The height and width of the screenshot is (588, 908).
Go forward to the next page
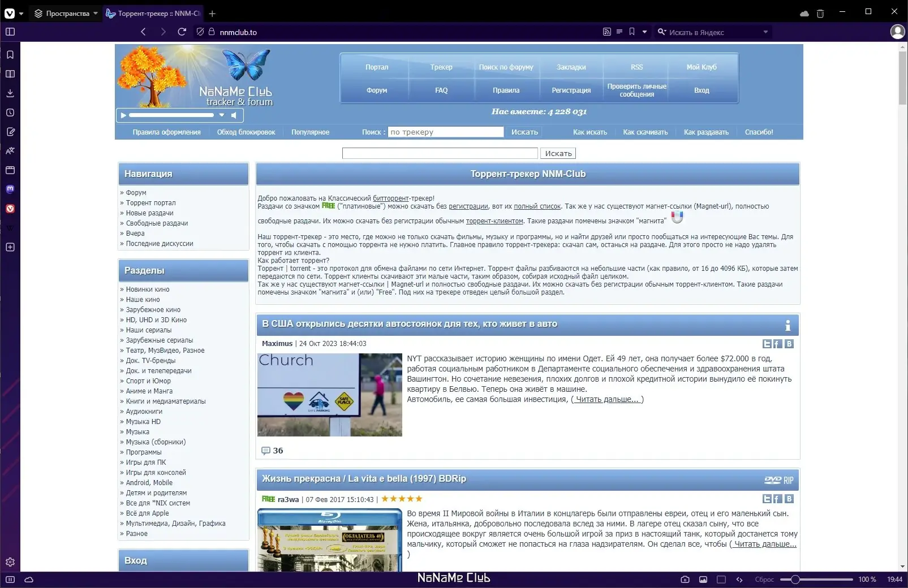(163, 32)
